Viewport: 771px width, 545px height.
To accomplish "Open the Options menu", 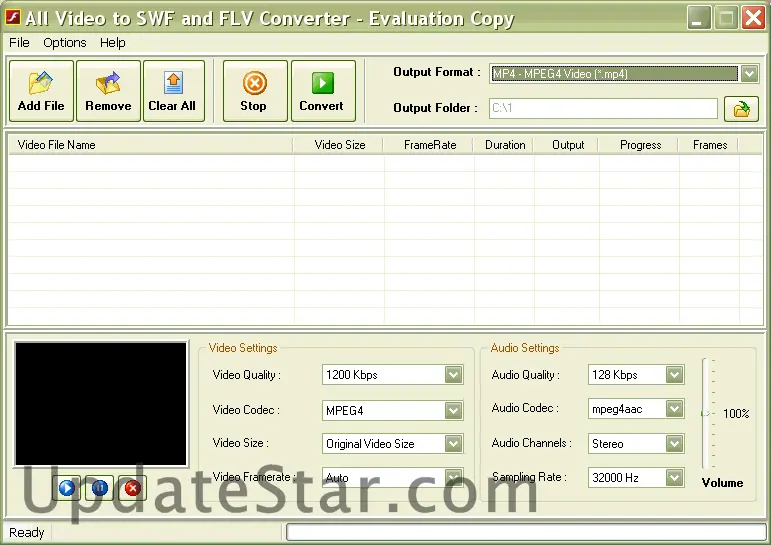I will coord(64,43).
